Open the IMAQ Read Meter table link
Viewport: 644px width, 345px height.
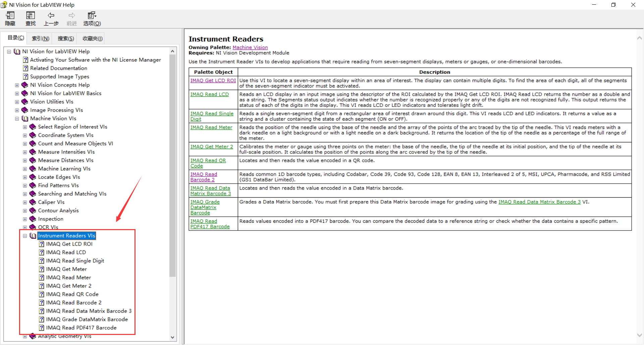211,127
